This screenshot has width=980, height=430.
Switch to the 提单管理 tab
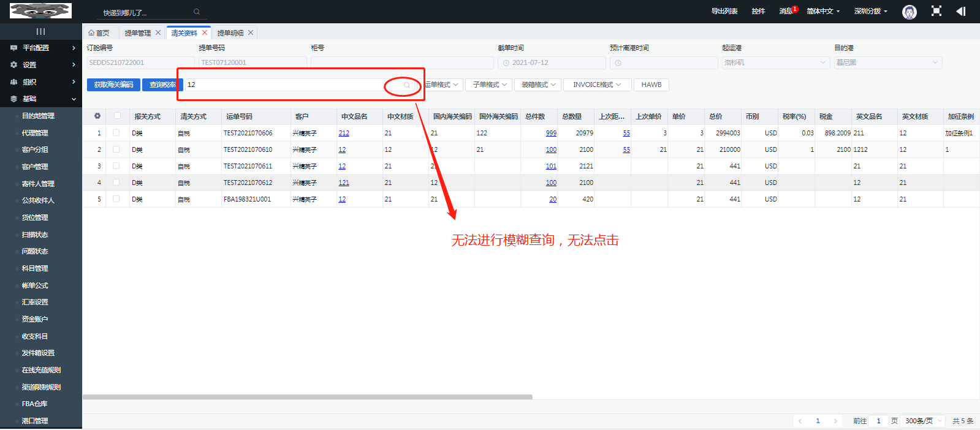coord(137,33)
